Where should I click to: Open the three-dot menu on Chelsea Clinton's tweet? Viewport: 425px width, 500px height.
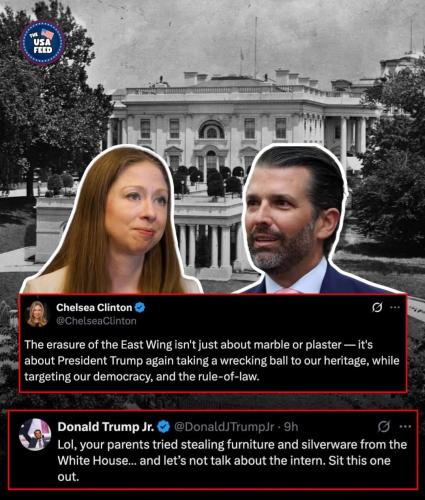pos(395,307)
